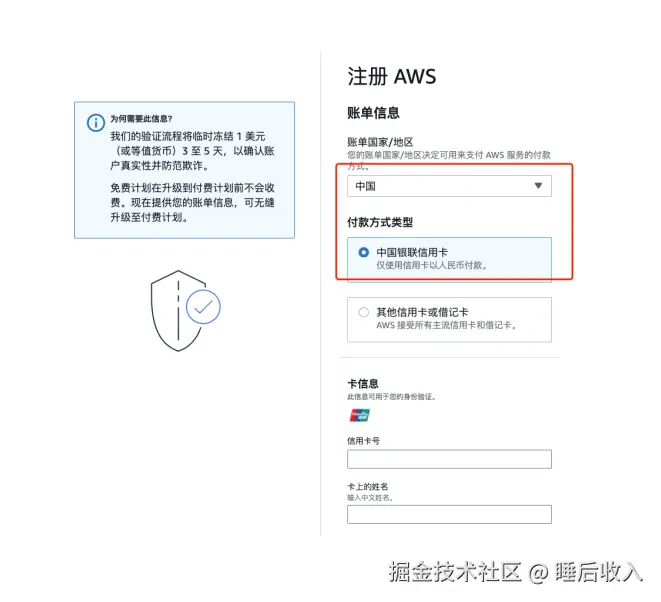
Task: Click the 账单信息 heading
Action: tap(373, 113)
